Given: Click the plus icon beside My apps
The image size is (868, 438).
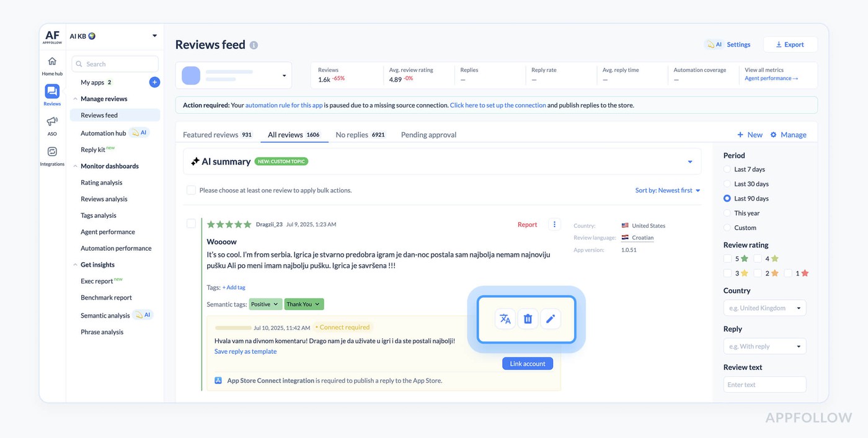Looking at the screenshot, I should (154, 82).
